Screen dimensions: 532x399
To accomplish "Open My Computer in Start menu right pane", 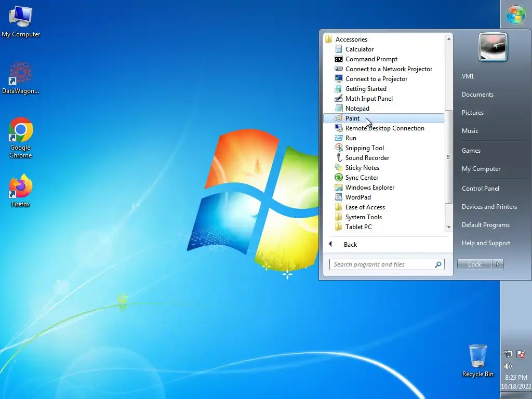I will pos(481,169).
